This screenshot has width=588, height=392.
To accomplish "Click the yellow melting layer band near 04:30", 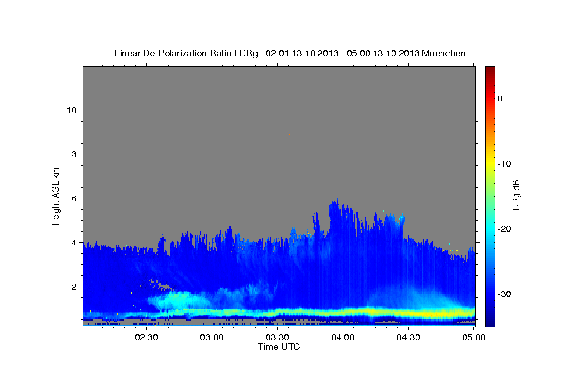I will (x=408, y=312).
